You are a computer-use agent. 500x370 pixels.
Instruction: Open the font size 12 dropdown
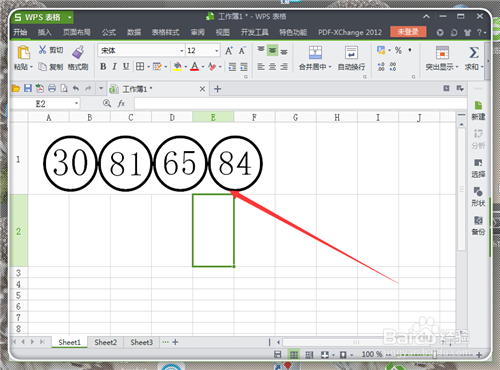tap(217, 51)
